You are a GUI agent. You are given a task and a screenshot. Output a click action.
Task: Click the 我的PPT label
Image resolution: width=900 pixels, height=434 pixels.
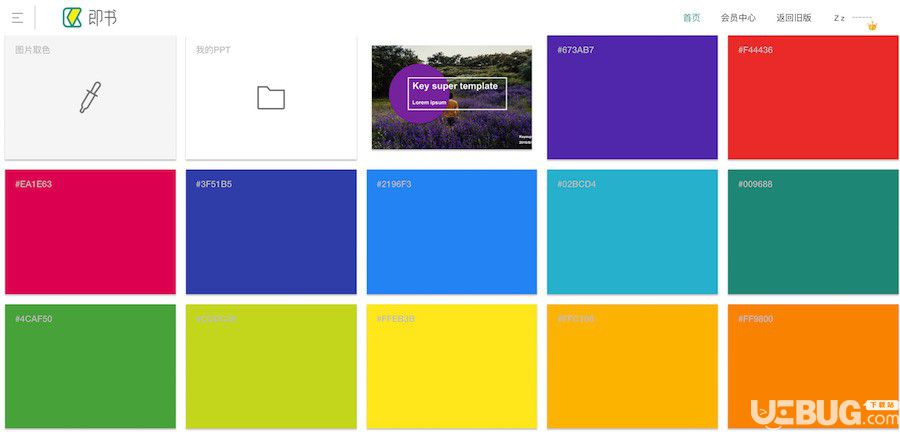pyautogui.click(x=213, y=50)
